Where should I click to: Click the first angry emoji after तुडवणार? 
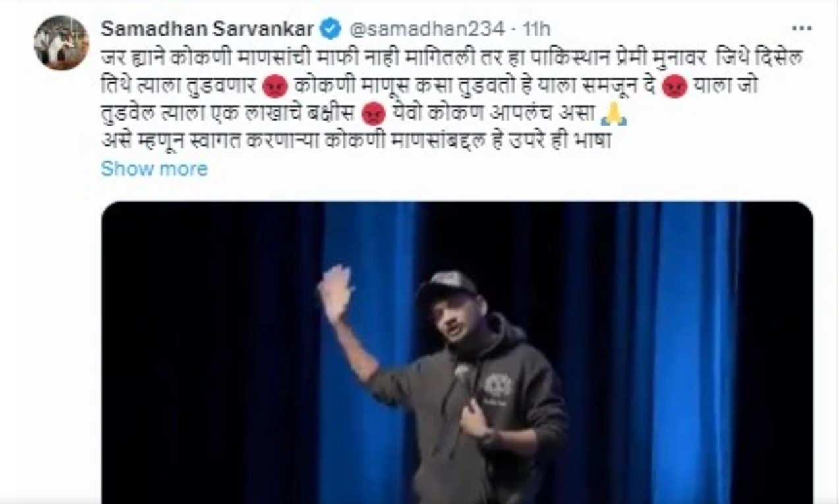tap(275, 87)
